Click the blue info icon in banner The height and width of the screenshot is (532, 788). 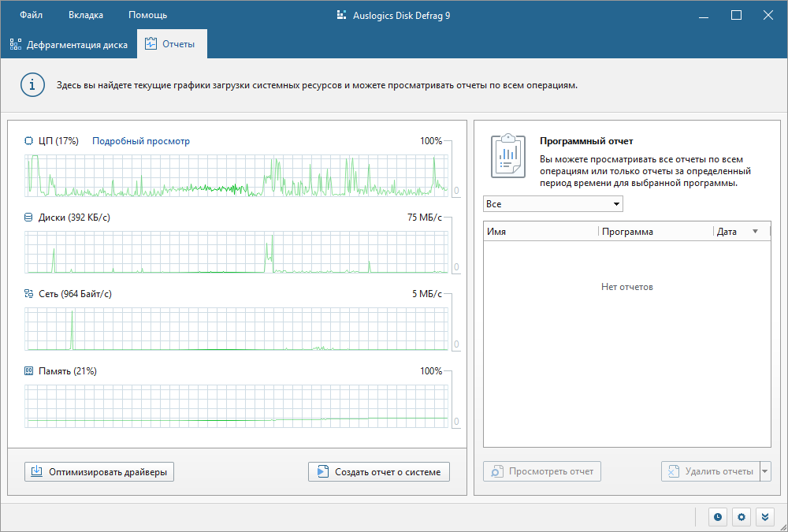click(32, 85)
